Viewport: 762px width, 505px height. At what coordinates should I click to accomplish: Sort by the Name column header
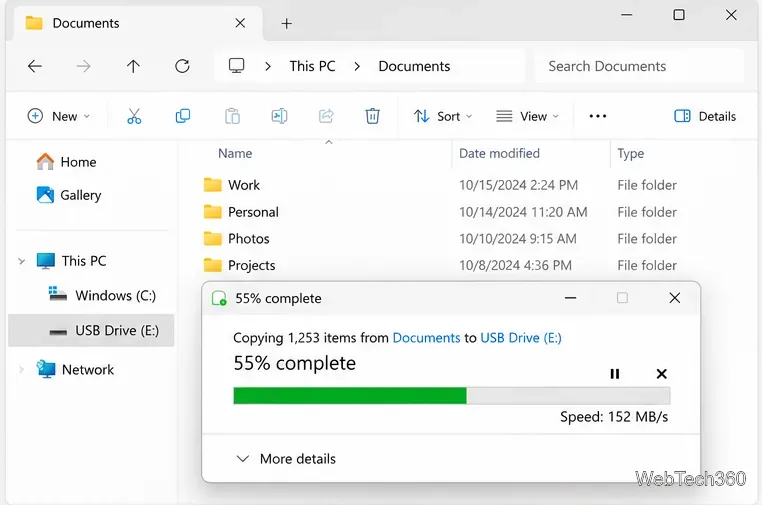[x=235, y=154]
